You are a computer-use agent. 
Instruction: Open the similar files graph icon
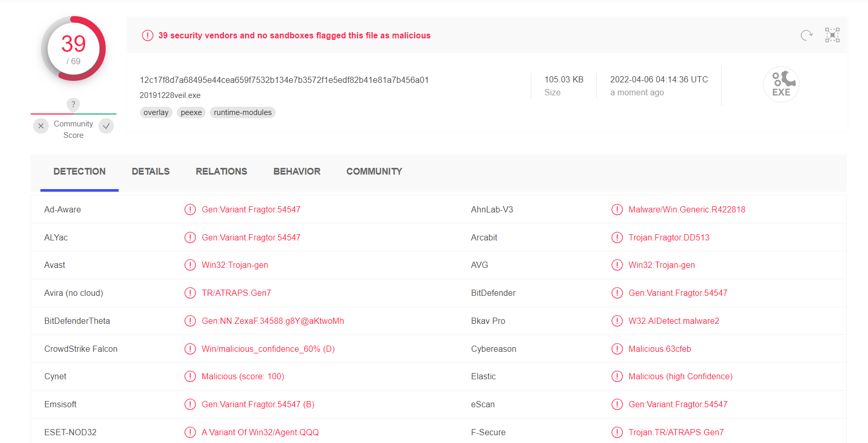click(x=832, y=35)
